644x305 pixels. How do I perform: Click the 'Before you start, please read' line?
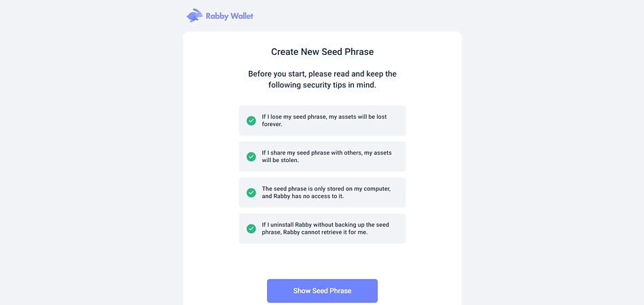(x=322, y=75)
